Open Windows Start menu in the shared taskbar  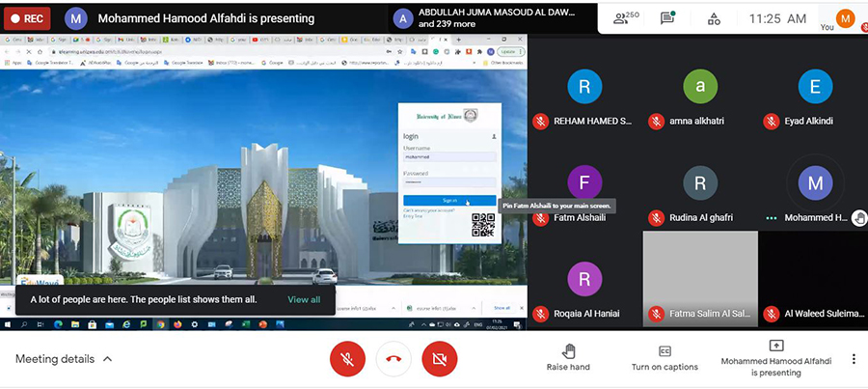coord(9,324)
